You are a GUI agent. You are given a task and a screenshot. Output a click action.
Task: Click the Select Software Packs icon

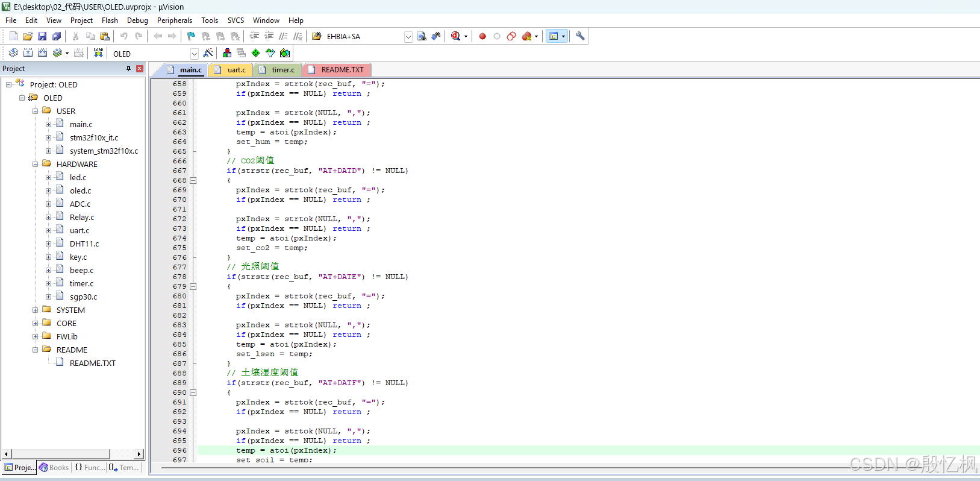(270, 53)
